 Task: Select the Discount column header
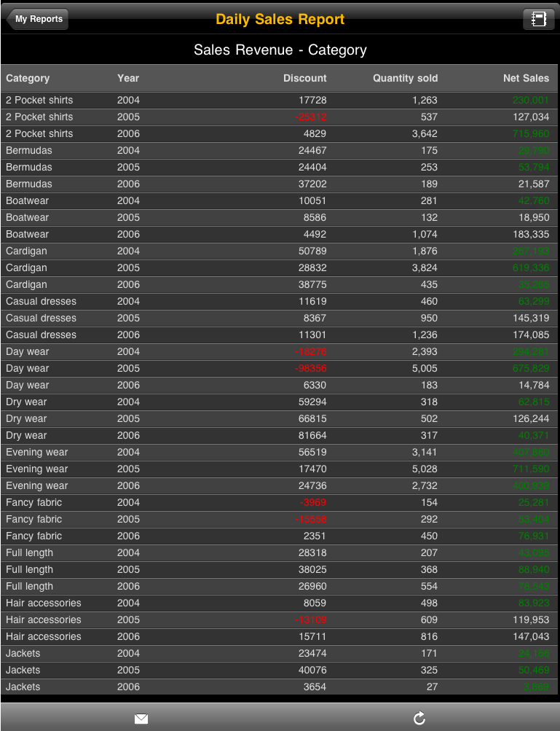pos(304,78)
